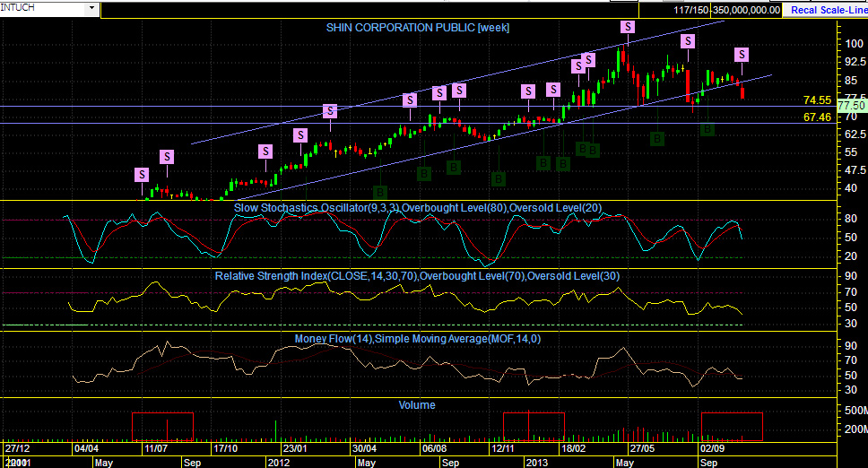Select the Relative Strength Index indicator title
868x468 pixels.
[x=417, y=276]
